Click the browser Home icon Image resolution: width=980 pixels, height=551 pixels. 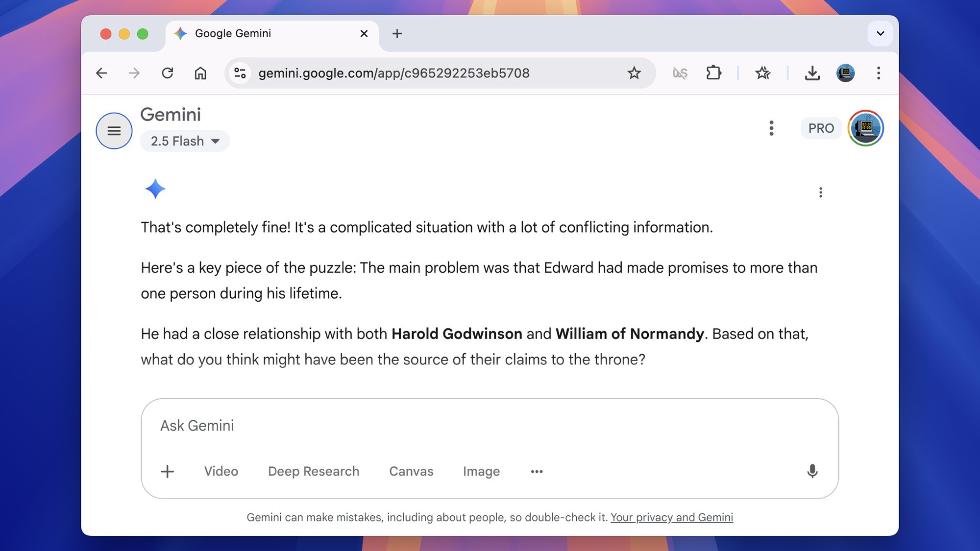[200, 73]
